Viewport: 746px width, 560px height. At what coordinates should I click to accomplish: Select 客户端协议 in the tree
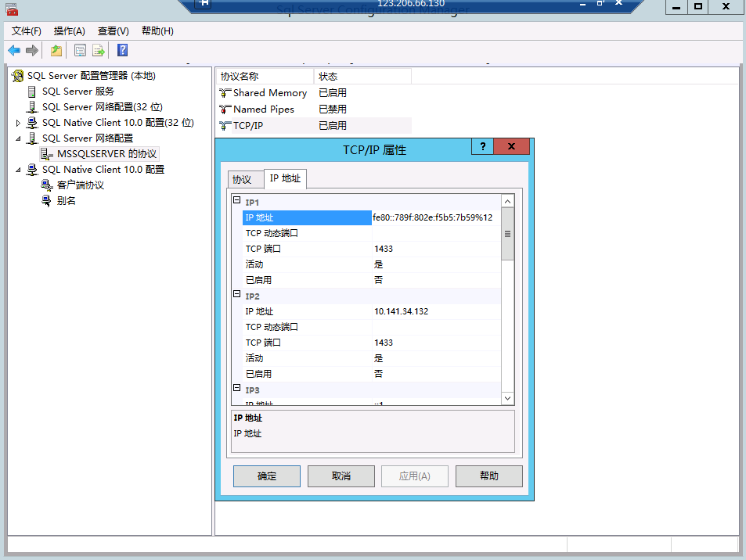81,185
